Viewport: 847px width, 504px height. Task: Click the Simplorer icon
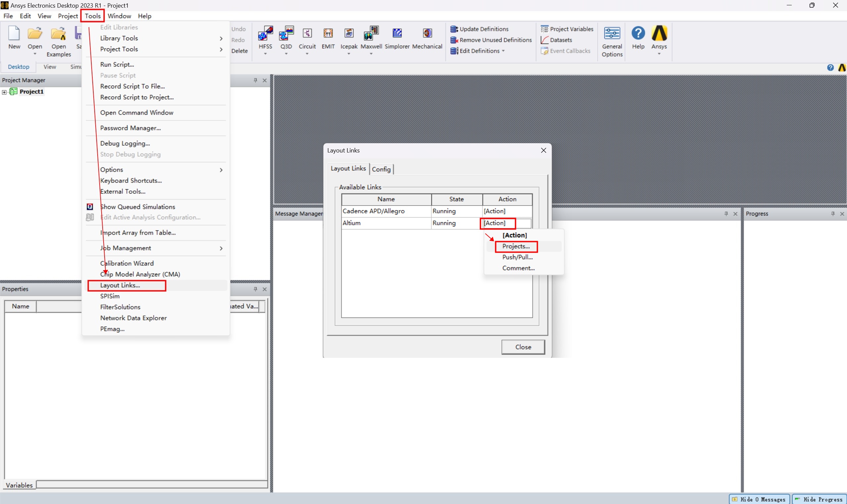click(x=397, y=34)
